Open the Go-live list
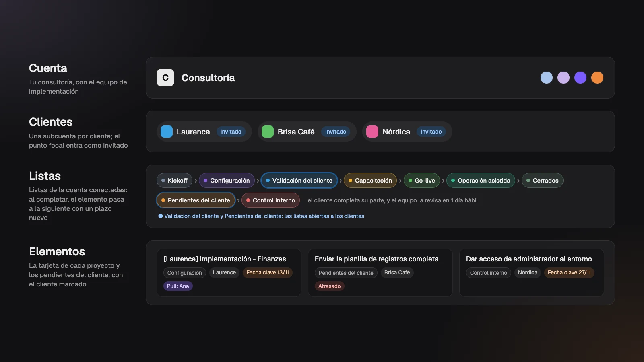This screenshot has height=362, width=644. coord(422,181)
